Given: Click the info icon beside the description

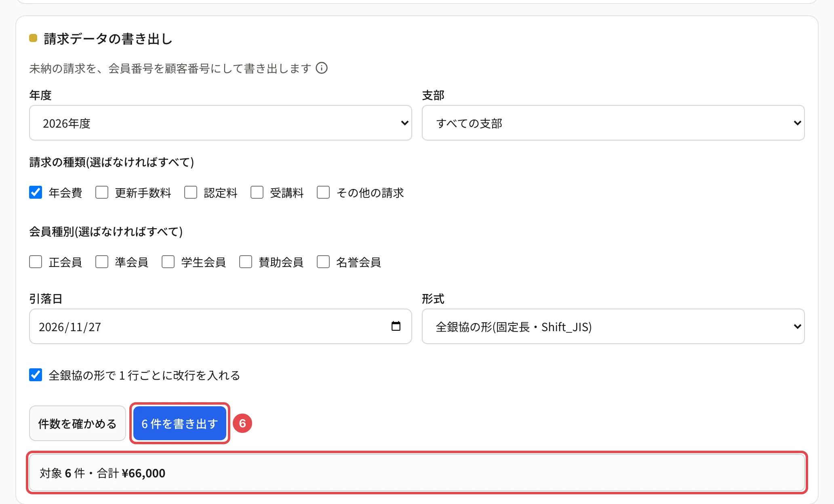Looking at the screenshot, I should (322, 68).
